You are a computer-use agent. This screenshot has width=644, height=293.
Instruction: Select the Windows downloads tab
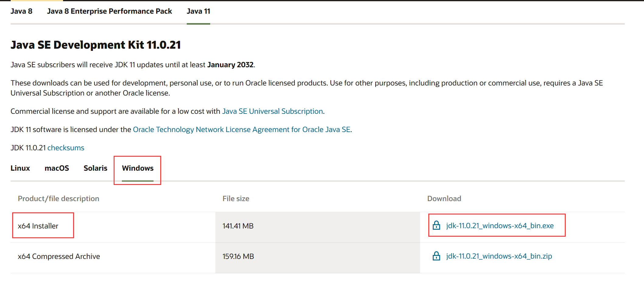[138, 168]
